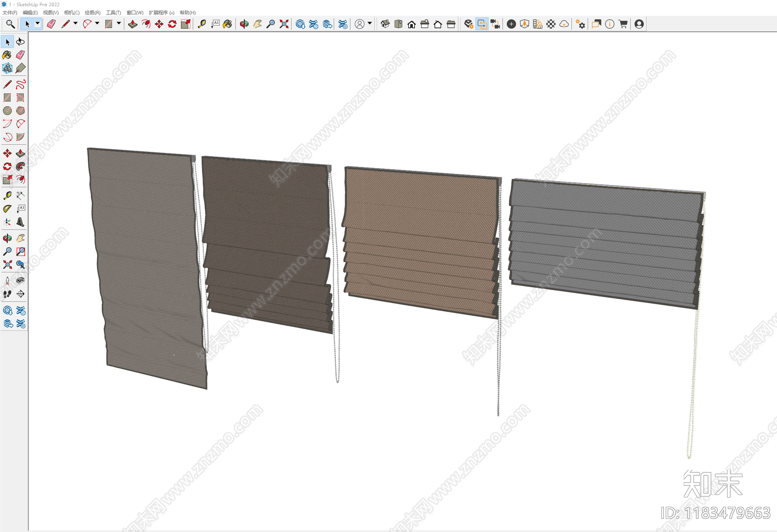Viewport: 777px width, 532px height.
Task: Activate the 3D Text tool
Action: click(20, 222)
